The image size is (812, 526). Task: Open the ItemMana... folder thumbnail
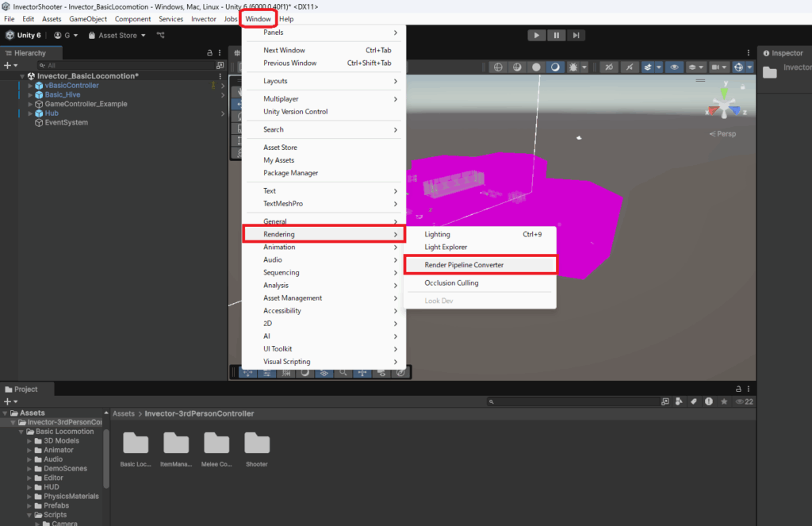click(x=176, y=449)
